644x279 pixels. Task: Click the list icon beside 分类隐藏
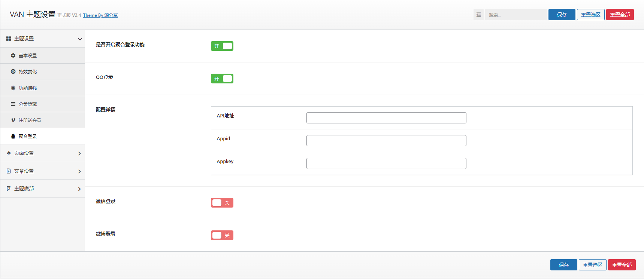point(13,104)
